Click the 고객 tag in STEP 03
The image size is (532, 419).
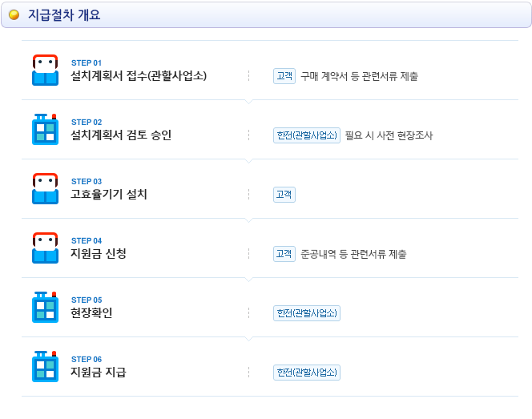(284, 195)
